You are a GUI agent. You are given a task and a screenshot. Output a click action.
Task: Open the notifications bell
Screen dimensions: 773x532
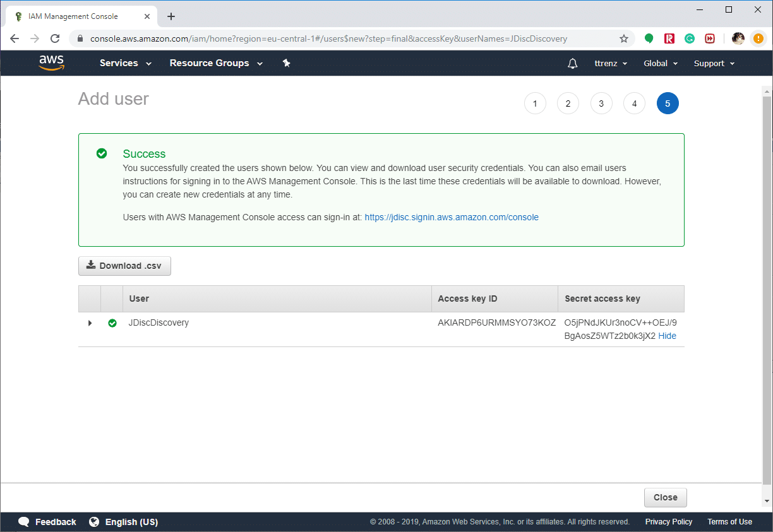point(572,63)
